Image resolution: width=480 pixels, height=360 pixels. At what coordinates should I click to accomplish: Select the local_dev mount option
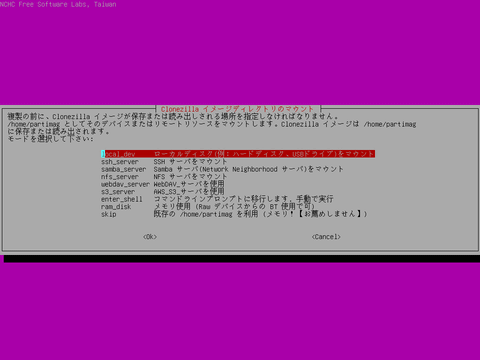(238, 154)
